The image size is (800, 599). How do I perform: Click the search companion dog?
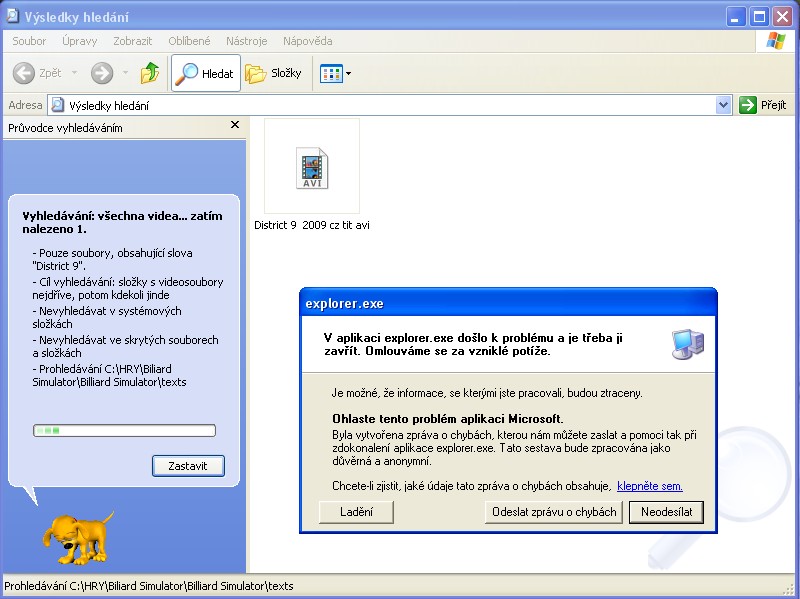point(78,538)
